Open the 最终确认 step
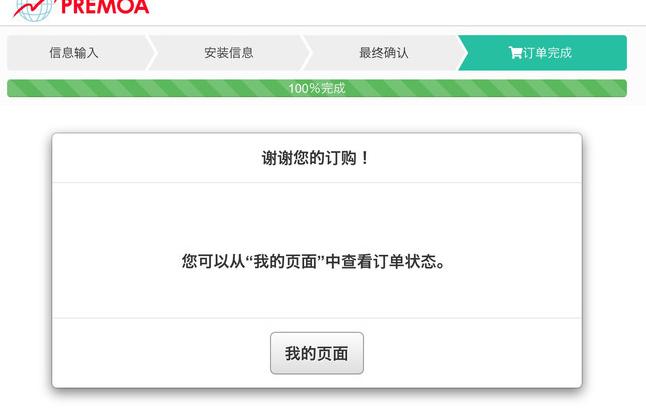This screenshot has height=411, width=646. 384,53
